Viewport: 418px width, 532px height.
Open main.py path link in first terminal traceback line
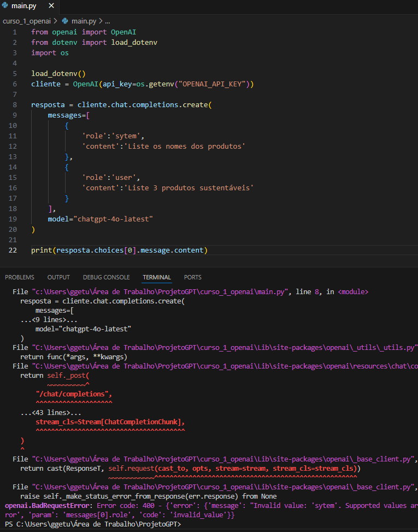pyautogui.click(x=160, y=292)
